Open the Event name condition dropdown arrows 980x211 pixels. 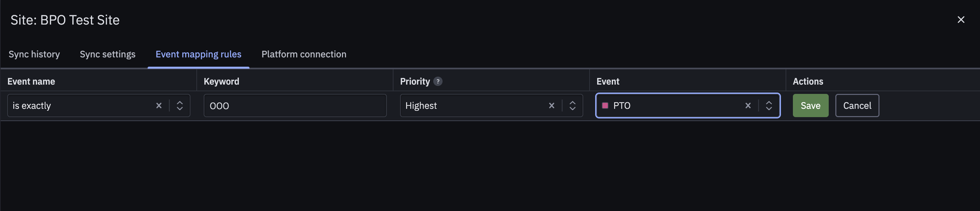[180, 106]
